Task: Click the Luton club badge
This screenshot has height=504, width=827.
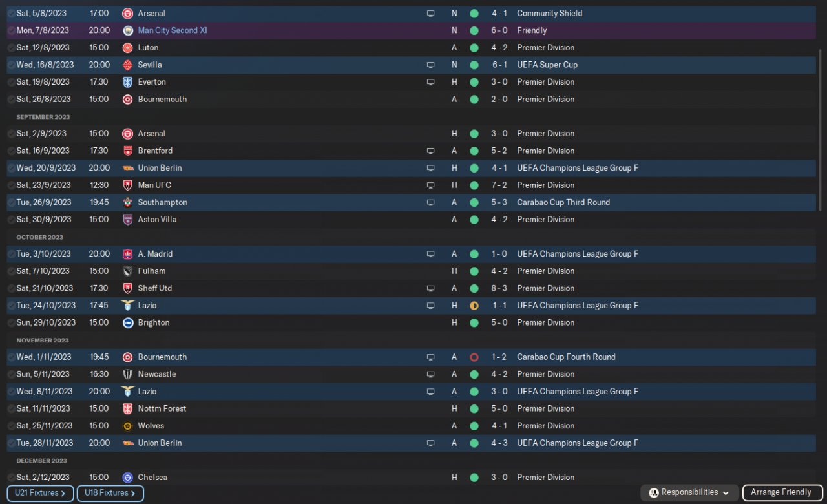Action: 128,48
